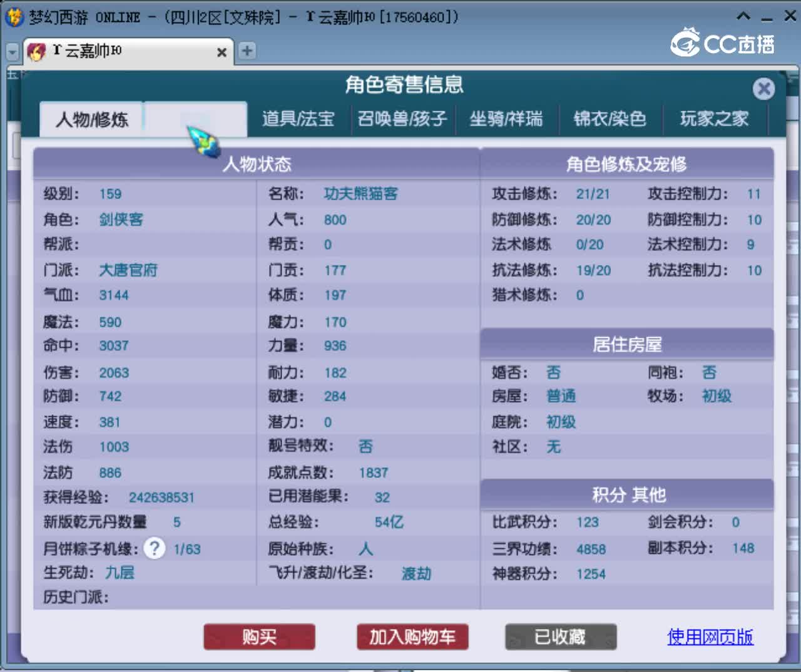
Task: Click the character name 功夫熊猫客
Action: (x=361, y=194)
